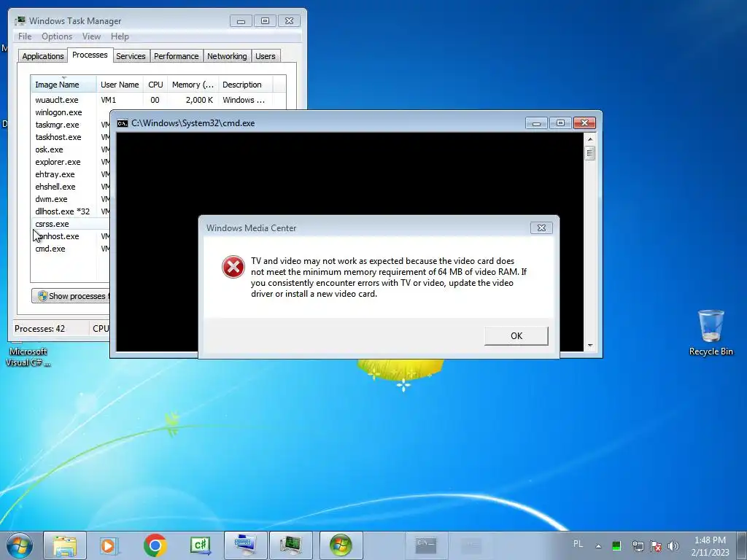The height and width of the screenshot is (560, 747).
Task: Select dwm.exe in process list
Action: [x=71, y=199]
